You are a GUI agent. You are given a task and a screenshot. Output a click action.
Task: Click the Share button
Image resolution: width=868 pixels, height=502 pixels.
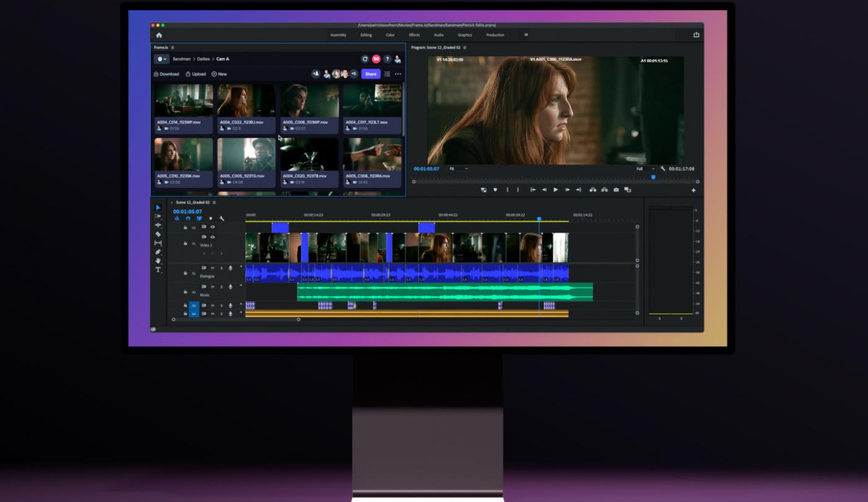click(371, 74)
